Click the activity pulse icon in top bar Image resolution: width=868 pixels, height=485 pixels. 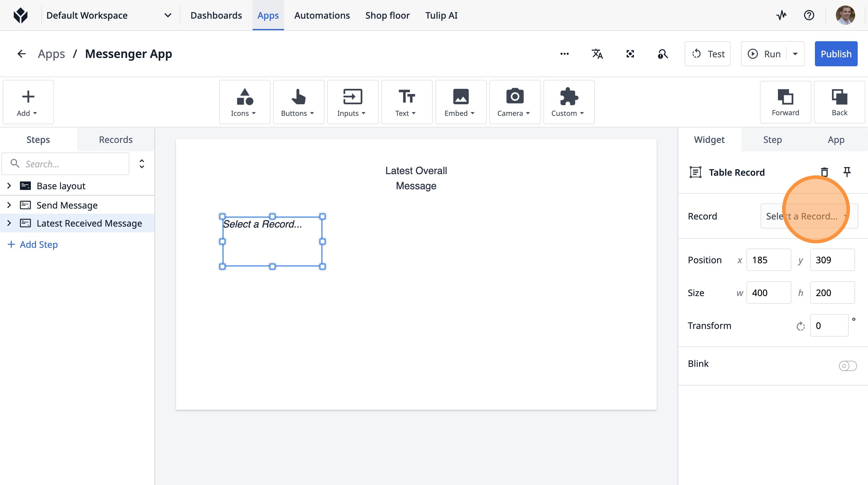click(x=781, y=15)
